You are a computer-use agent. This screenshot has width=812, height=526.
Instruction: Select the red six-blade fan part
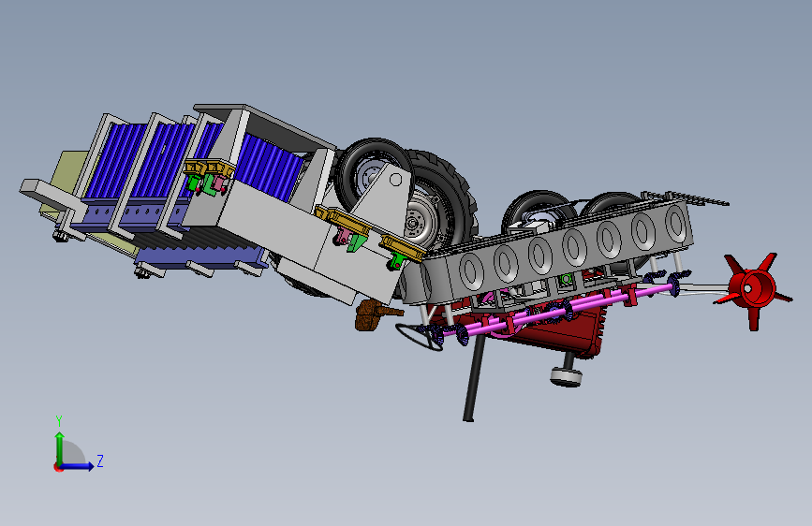point(754,290)
